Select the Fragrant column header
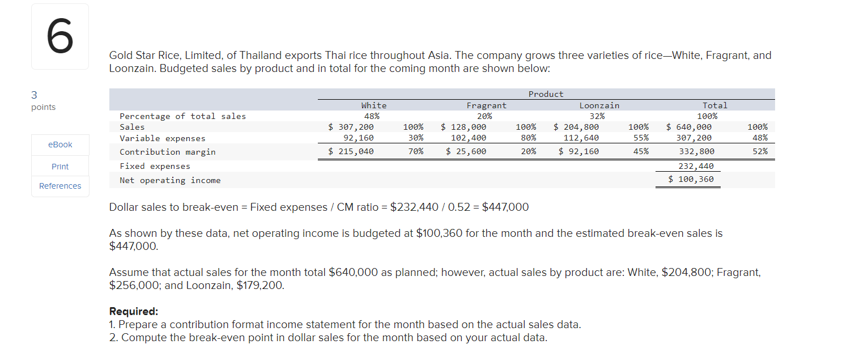The image size is (868, 357). 486,105
